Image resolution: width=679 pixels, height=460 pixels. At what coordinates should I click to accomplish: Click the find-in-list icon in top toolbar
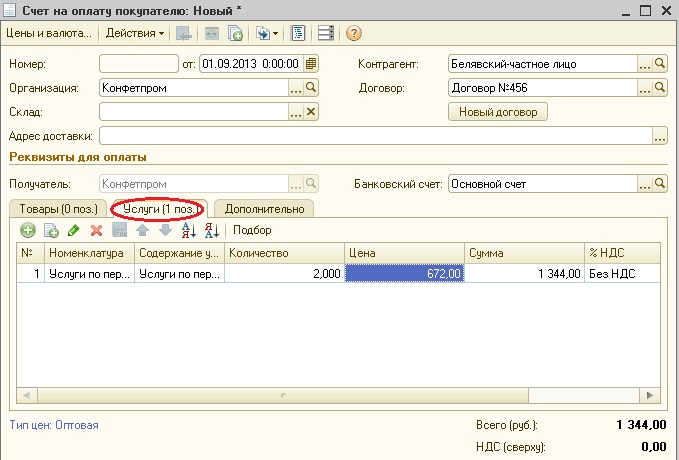(184, 33)
